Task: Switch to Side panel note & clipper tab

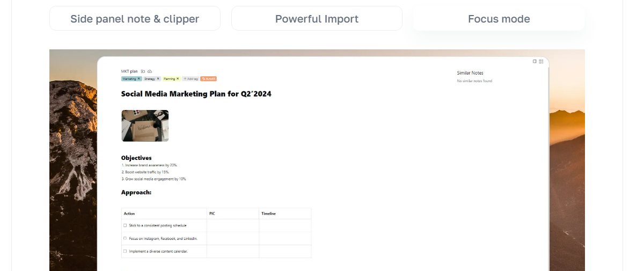Action: pyautogui.click(x=135, y=19)
